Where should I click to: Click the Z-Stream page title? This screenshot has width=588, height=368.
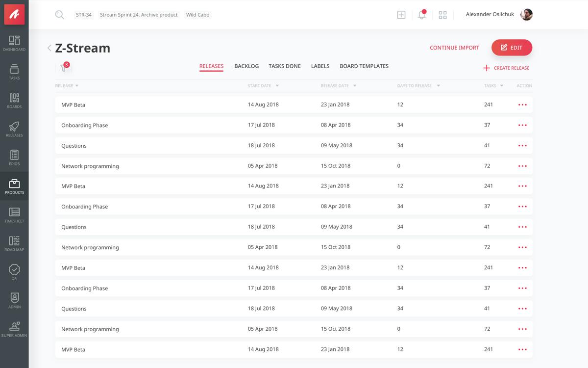(x=83, y=48)
